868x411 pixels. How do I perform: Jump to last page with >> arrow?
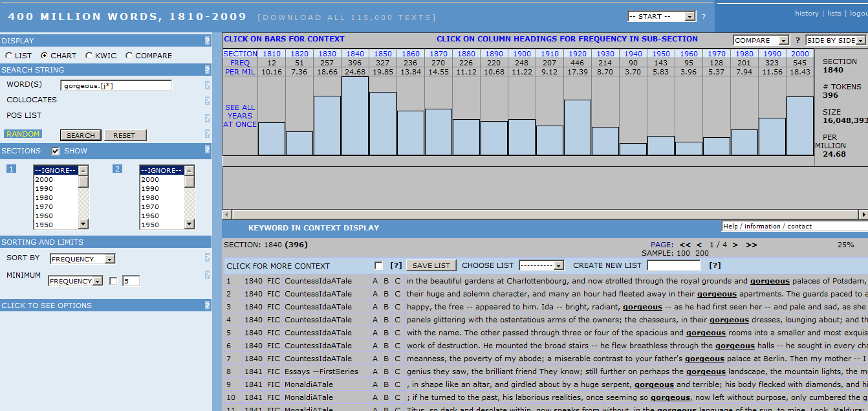751,245
